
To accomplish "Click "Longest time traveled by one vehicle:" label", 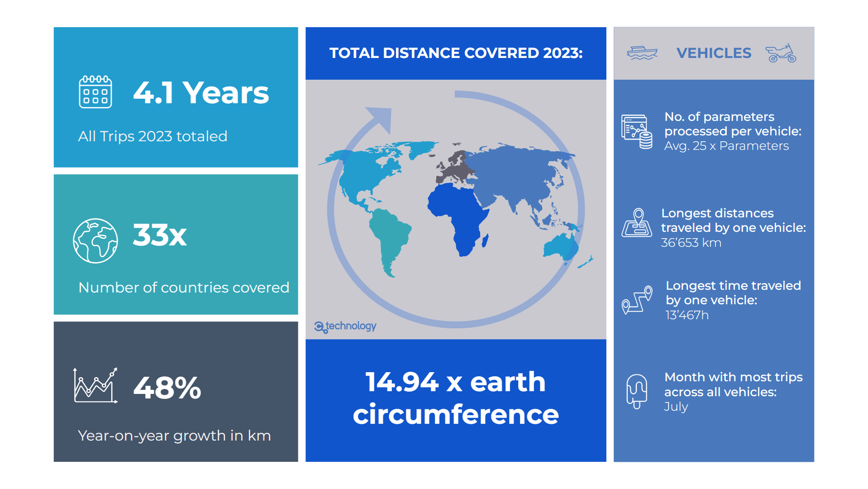I will point(733,293).
